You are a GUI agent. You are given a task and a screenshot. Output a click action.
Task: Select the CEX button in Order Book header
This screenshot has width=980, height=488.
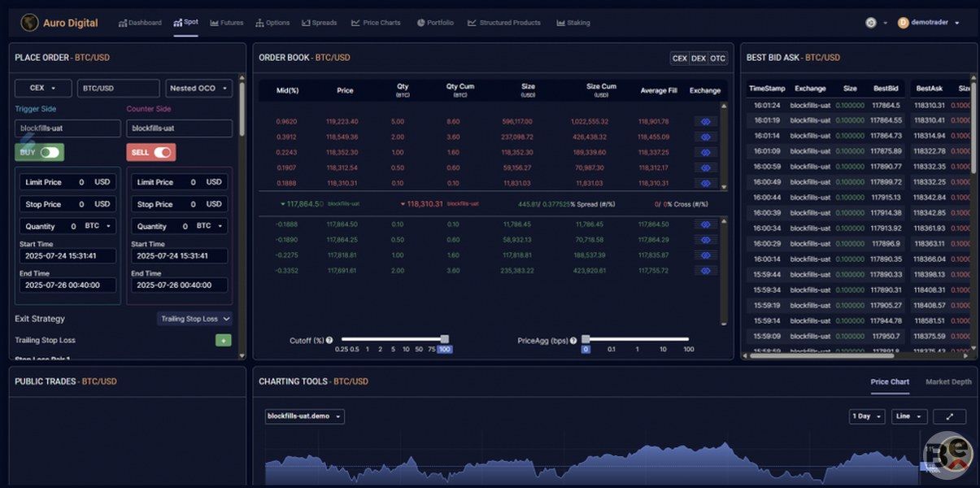679,59
